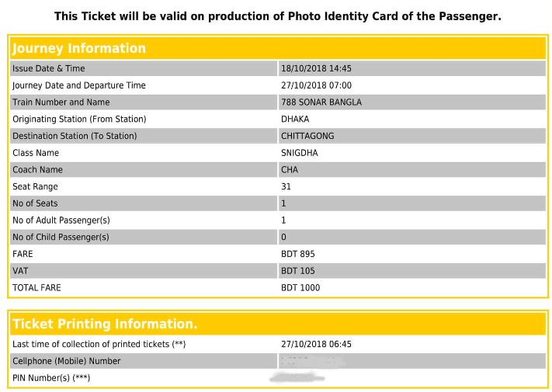The width and height of the screenshot is (552, 392).
Task: Click the No of Child Passenger(s) value 0
Action: point(283,238)
